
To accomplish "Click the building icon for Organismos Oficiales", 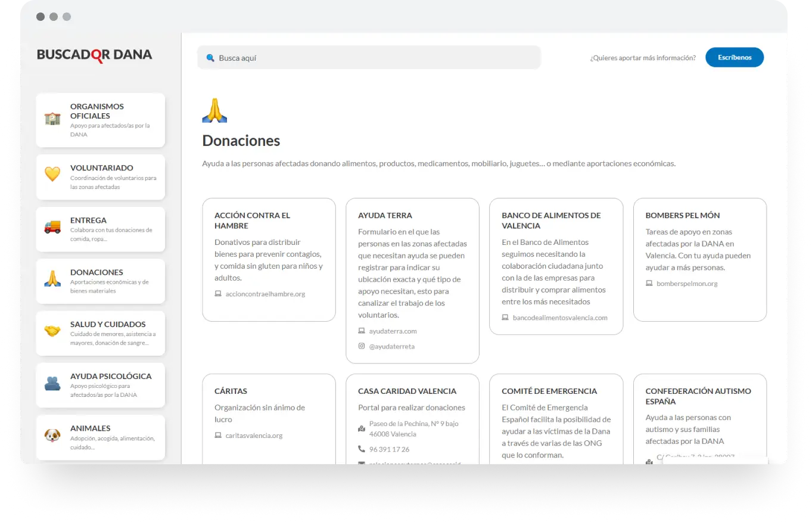I will (x=52, y=119).
